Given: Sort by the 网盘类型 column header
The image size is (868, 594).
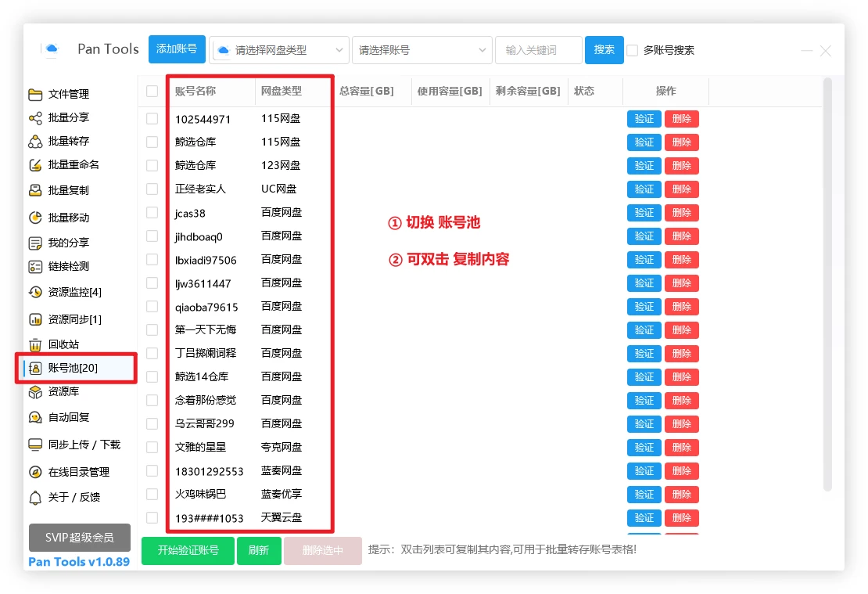Looking at the screenshot, I should (x=282, y=92).
